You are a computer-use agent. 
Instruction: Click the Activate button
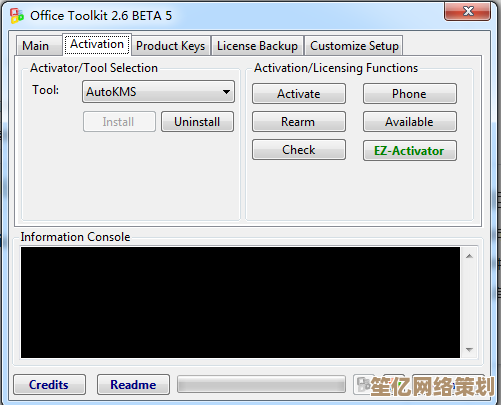pyautogui.click(x=299, y=94)
